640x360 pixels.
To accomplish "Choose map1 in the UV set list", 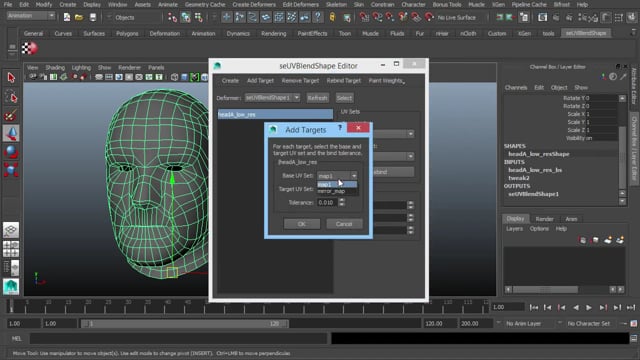I will [337, 184].
